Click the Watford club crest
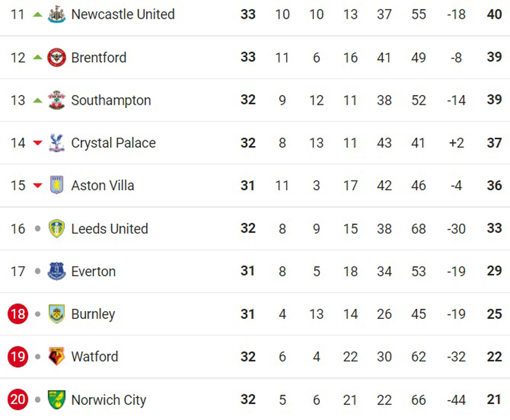Screen dimensions: 510x420 56,357
